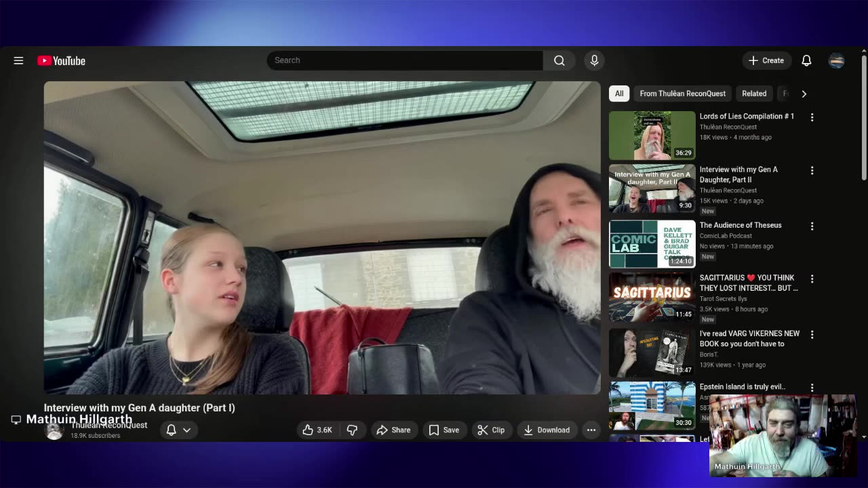Dislike the video with thumbs down

coord(352,430)
